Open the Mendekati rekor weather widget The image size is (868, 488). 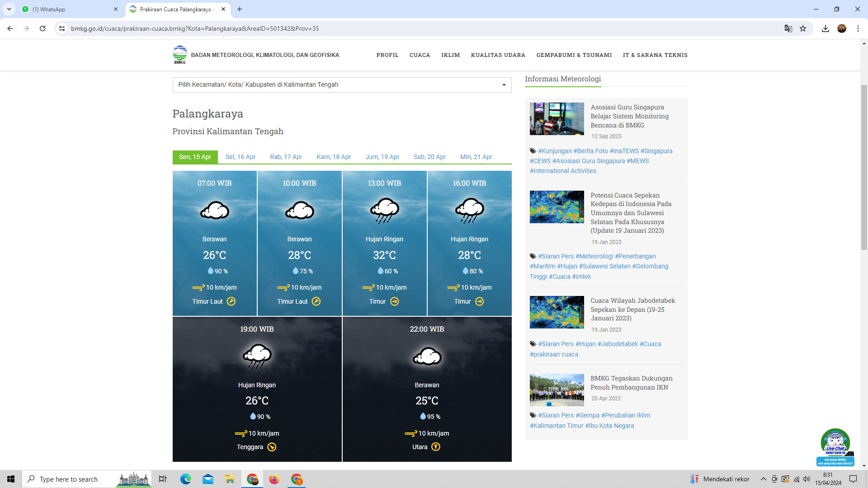pos(720,479)
